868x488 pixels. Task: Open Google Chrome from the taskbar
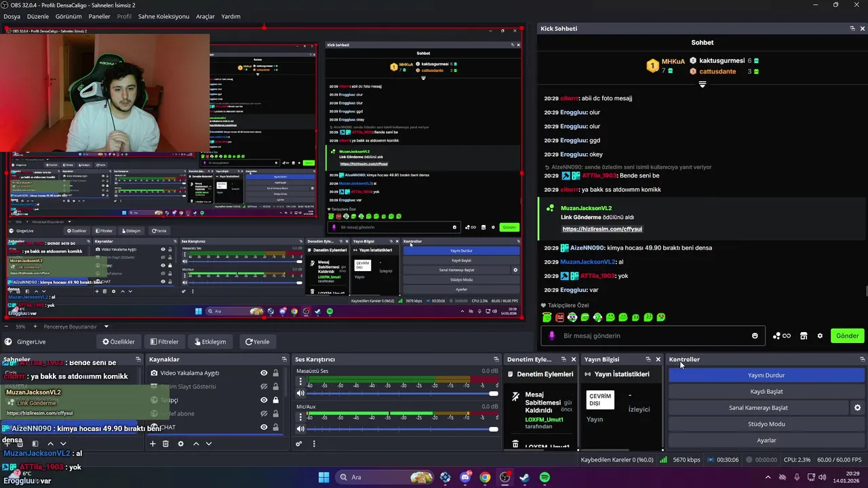pyautogui.click(x=485, y=477)
